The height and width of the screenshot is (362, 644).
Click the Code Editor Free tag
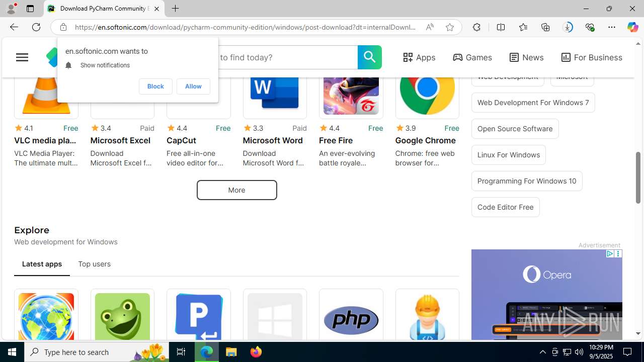pos(505,207)
